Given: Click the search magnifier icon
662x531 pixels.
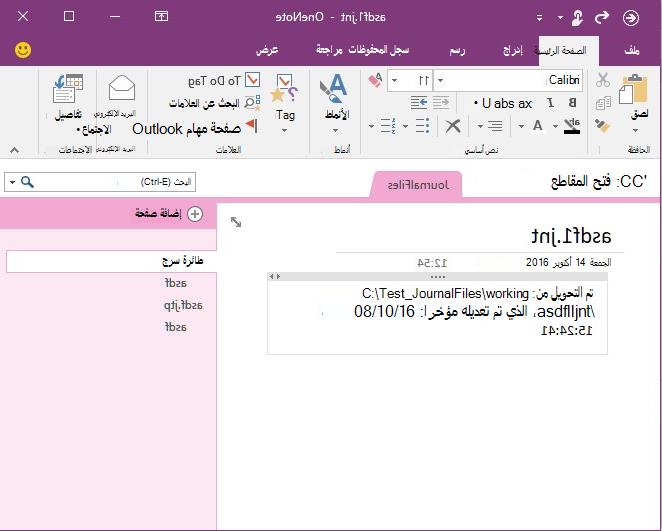Looking at the screenshot, I should click(x=27, y=182).
